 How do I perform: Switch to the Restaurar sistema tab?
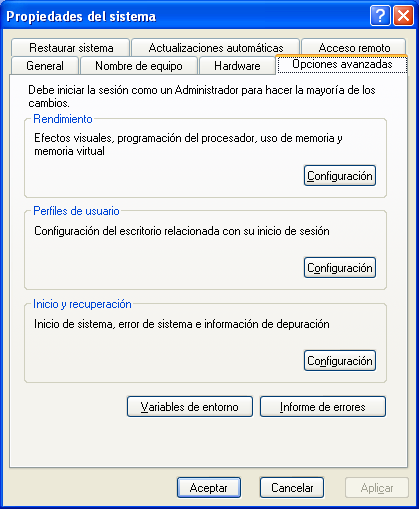(x=71, y=48)
